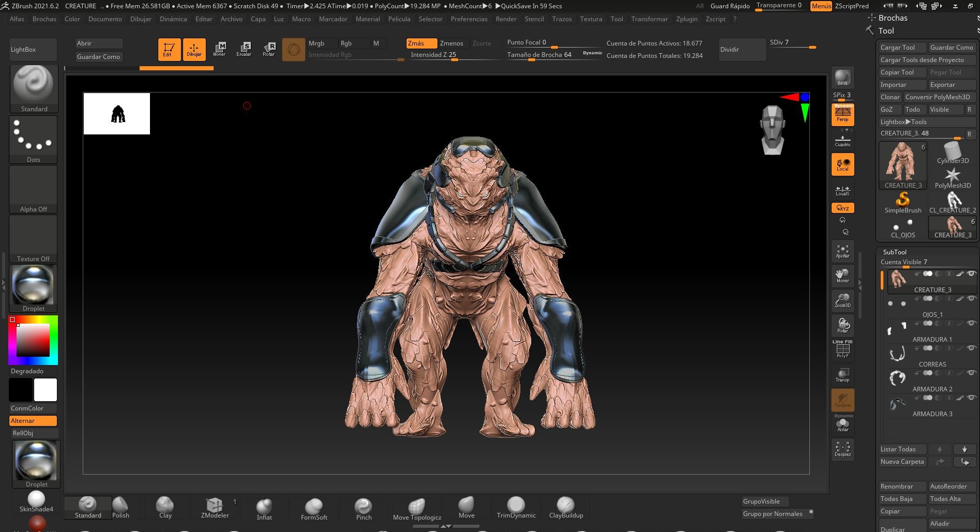The image size is (980, 532).
Task: Open the Alpha Off picker
Action: coord(34,189)
